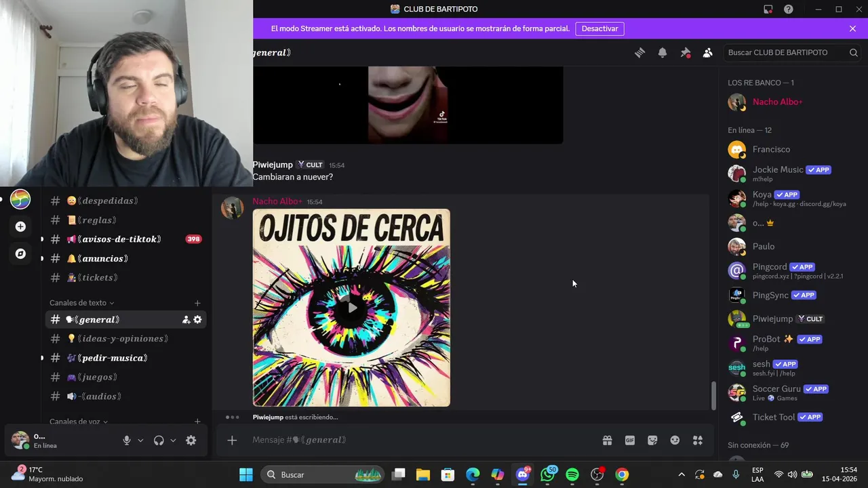Send a gift icon
868x488 pixels.
point(608,441)
